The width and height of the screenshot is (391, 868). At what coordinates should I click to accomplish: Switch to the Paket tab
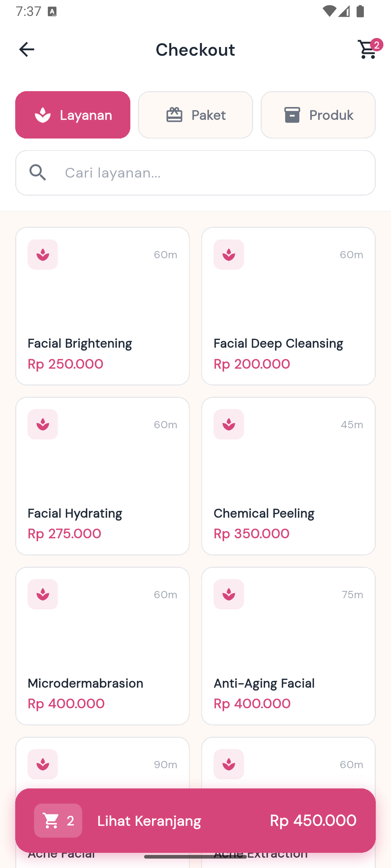(x=195, y=115)
